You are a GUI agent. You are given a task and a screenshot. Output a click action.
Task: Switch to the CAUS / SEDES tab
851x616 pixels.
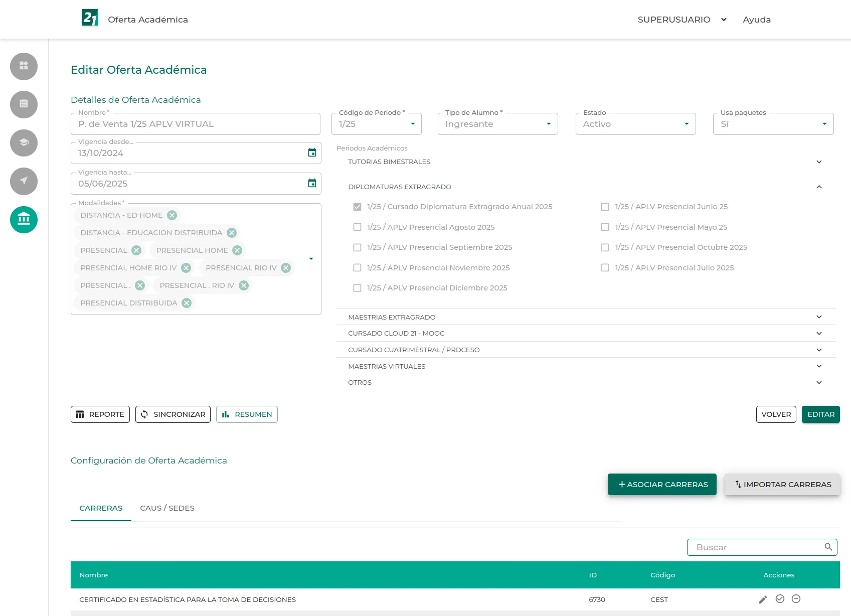coord(167,508)
